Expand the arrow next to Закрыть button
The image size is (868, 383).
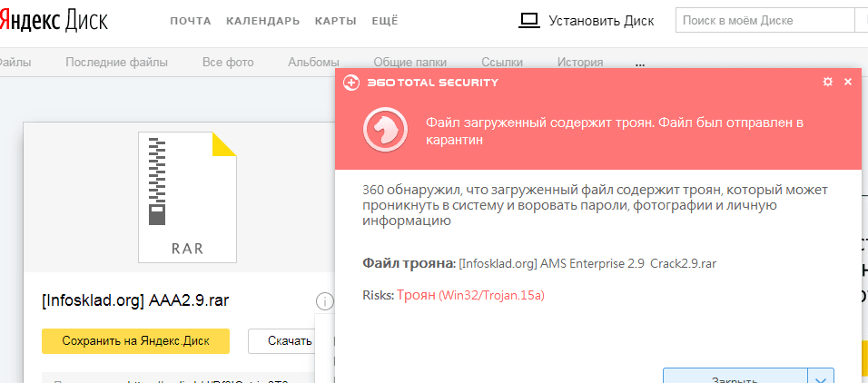click(823, 378)
